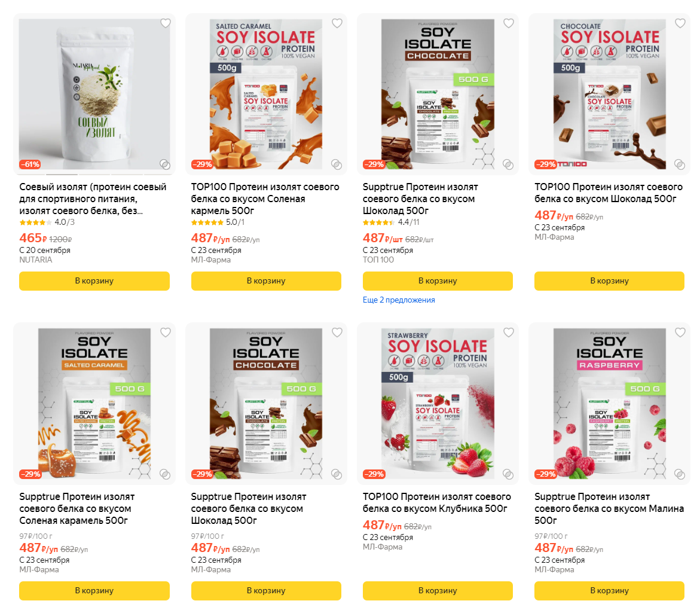Toggle heart on first-row Supptrue Chocolate

tap(509, 23)
